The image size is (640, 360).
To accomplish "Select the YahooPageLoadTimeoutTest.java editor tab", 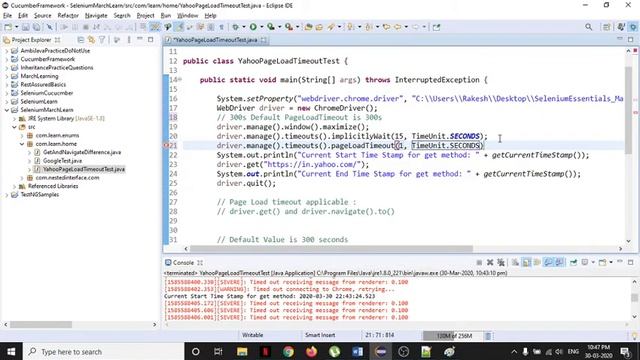I will (x=216, y=40).
